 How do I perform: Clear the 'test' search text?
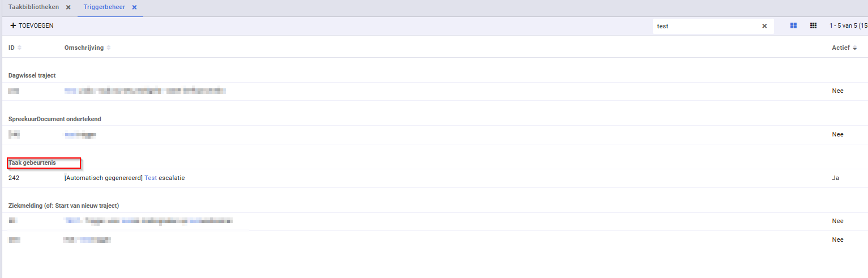[764, 26]
